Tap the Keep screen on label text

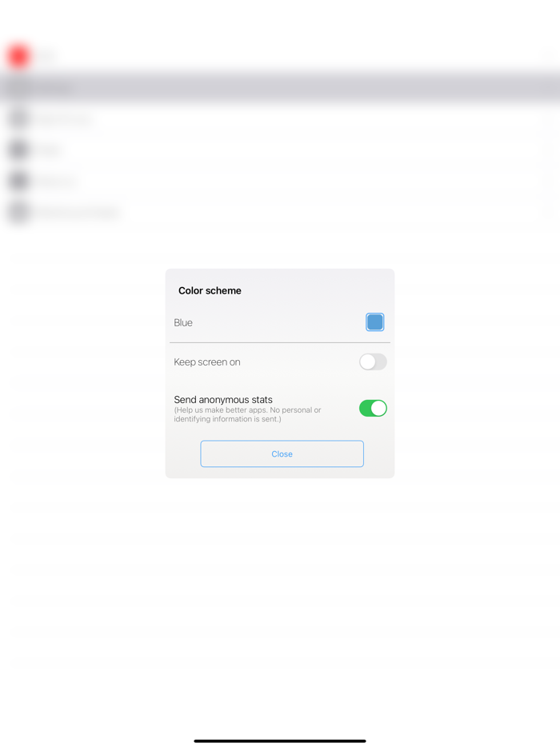pos(207,362)
